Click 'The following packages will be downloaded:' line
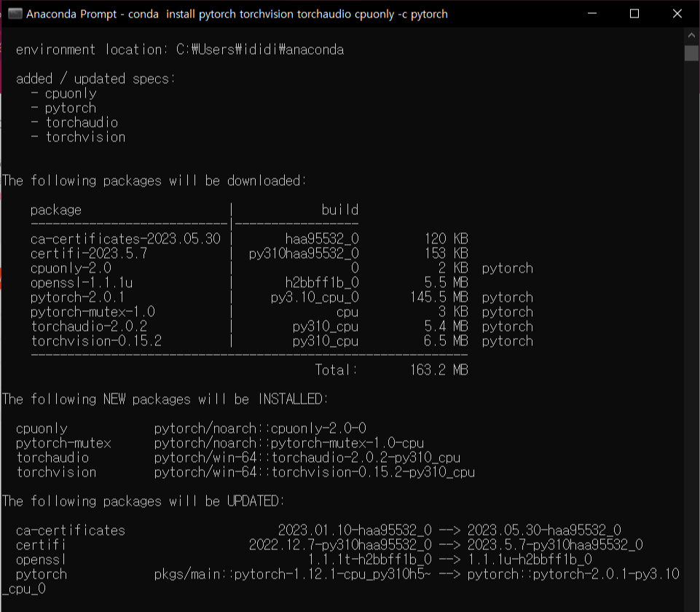Viewport: 700px width, 612px height. tap(154, 181)
